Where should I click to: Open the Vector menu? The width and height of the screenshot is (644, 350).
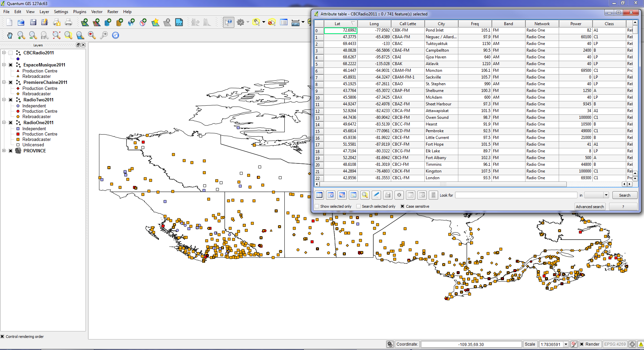pyautogui.click(x=97, y=12)
